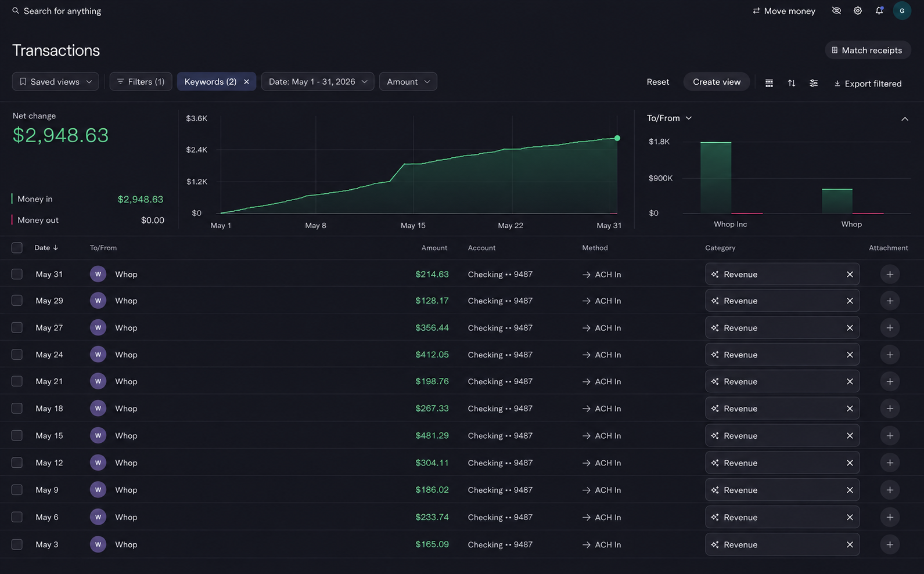
Task: Open the Saved views dropdown
Action: [x=55, y=82]
